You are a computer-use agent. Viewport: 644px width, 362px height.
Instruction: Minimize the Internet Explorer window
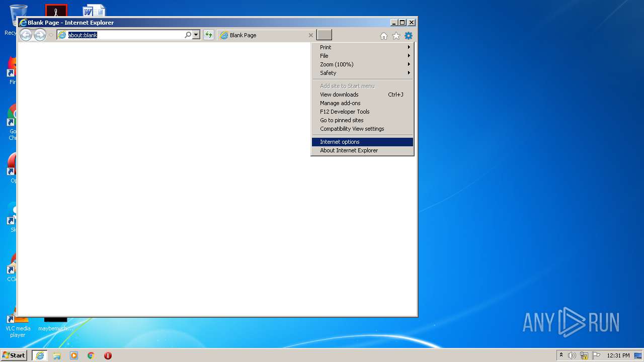(x=393, y=23)
